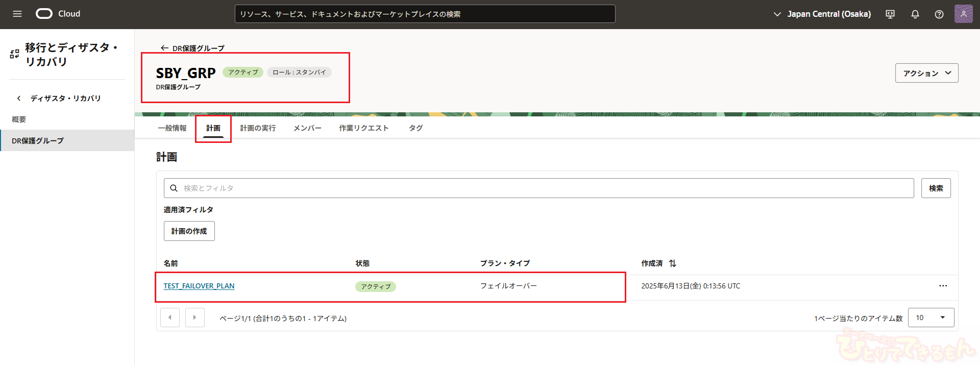Open the アクション dropdown
Image resolution: width=980 pixels, height=365 pixels.
(927, 73)
